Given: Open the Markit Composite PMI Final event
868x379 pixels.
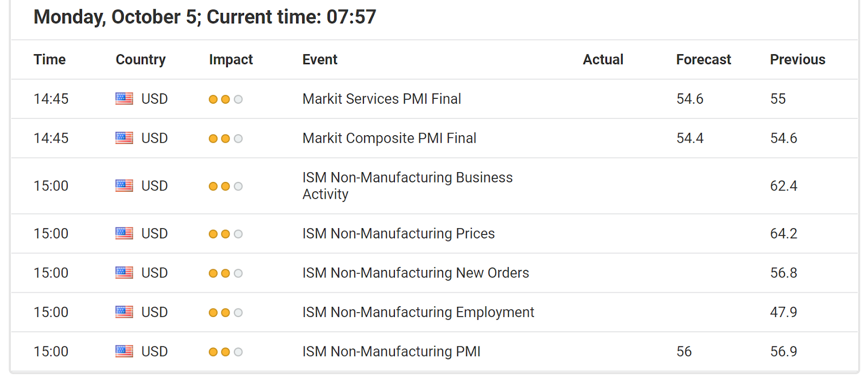Looking at the screenshot, I should coord(390,138).
